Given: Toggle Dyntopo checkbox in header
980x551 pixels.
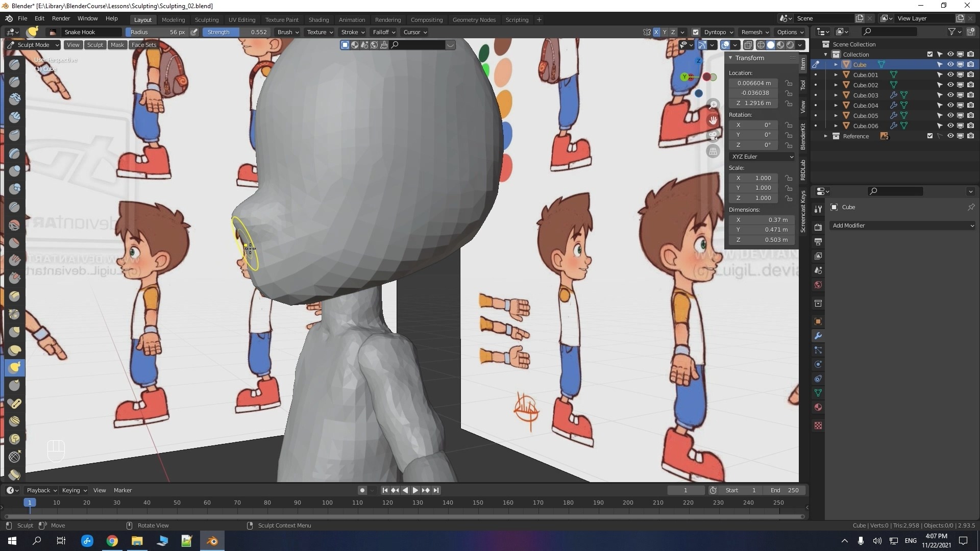Looking at the screenshot, I should [x=695, y=32].
